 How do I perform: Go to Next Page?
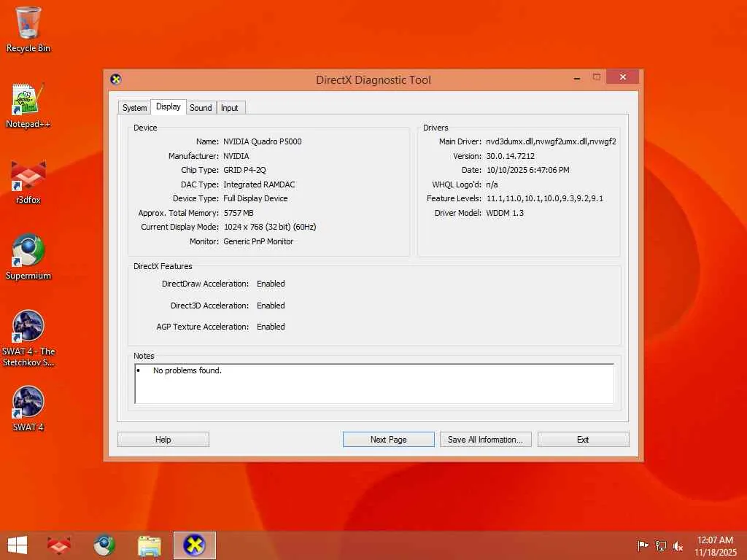pos(388,440)
